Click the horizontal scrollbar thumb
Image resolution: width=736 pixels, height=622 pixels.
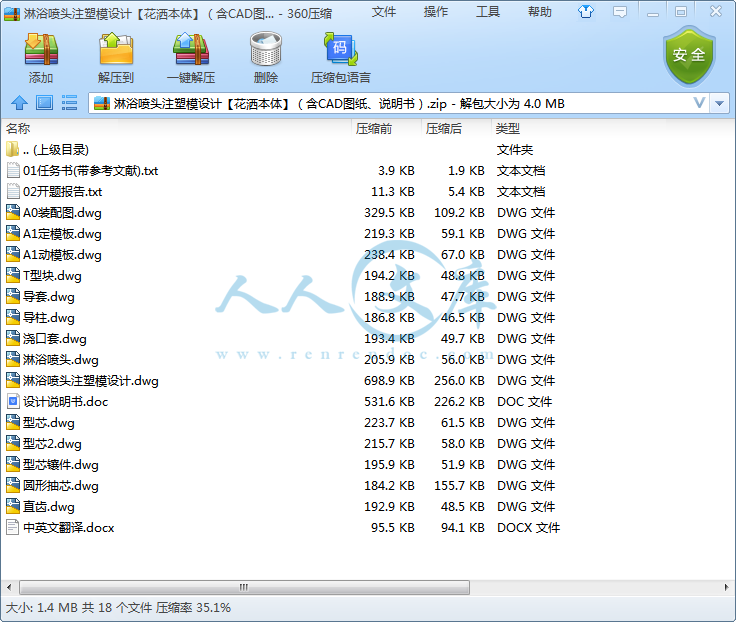[244, 587]
